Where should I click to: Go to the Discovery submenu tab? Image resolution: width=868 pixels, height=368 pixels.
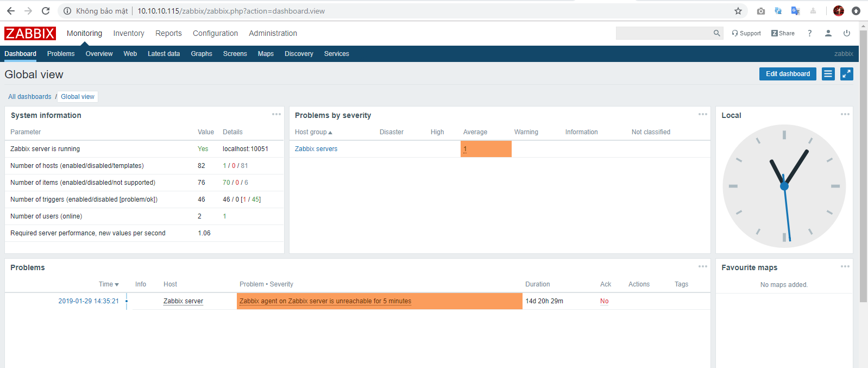coord(299,54)
